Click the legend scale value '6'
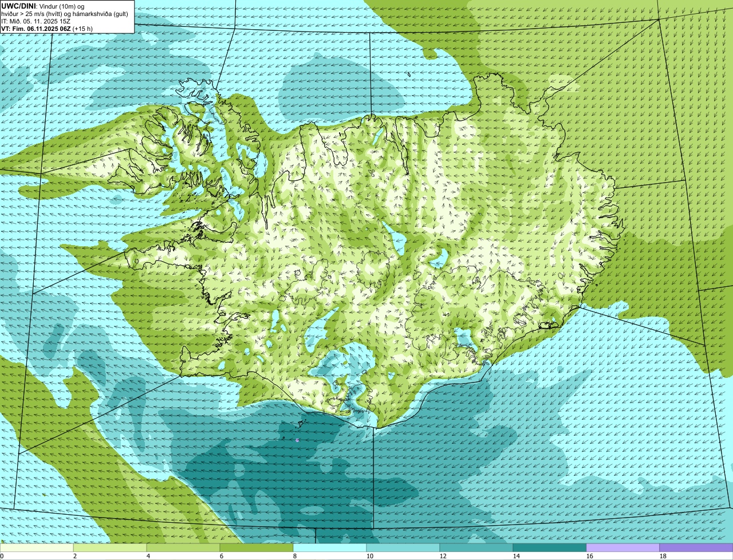Viewport: 733px width, 560px height. point(222,556)
